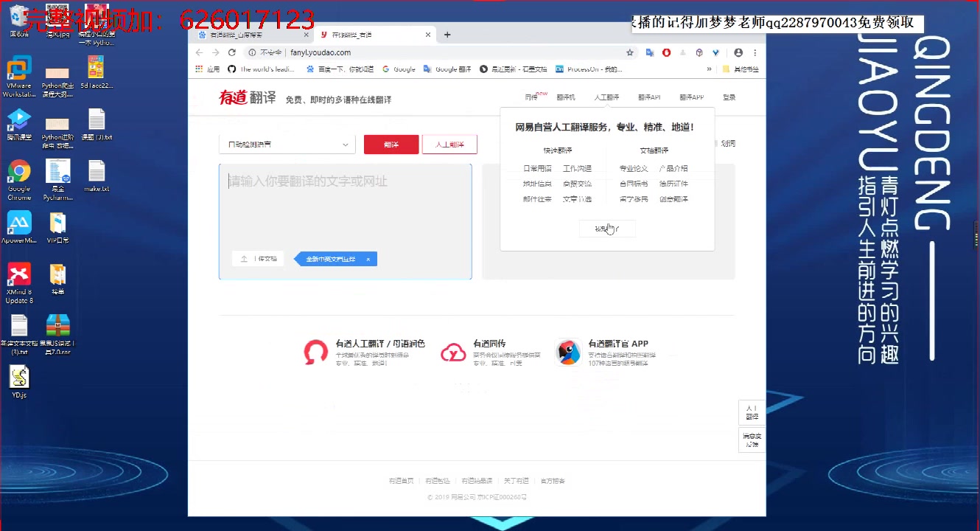The width and height of the screenshot is (980, 531).
Task: Open the Google bookmark
Action: tap(399, 69)
